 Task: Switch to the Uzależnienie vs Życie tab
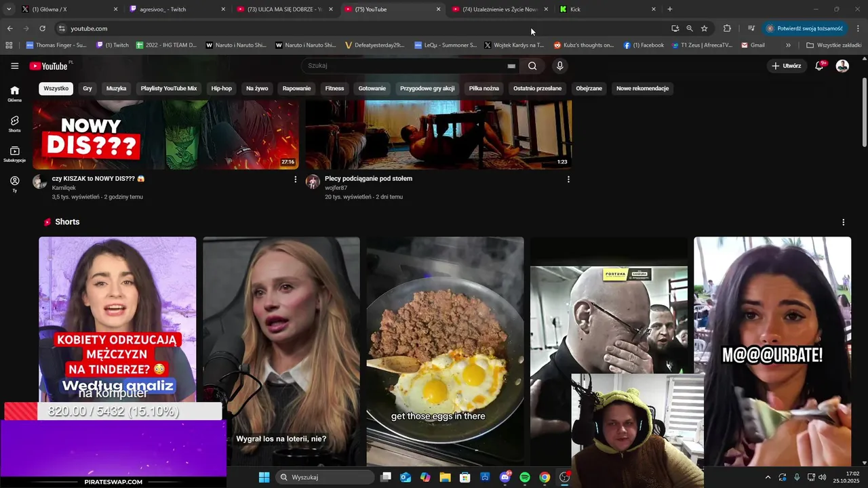point(501,9)
